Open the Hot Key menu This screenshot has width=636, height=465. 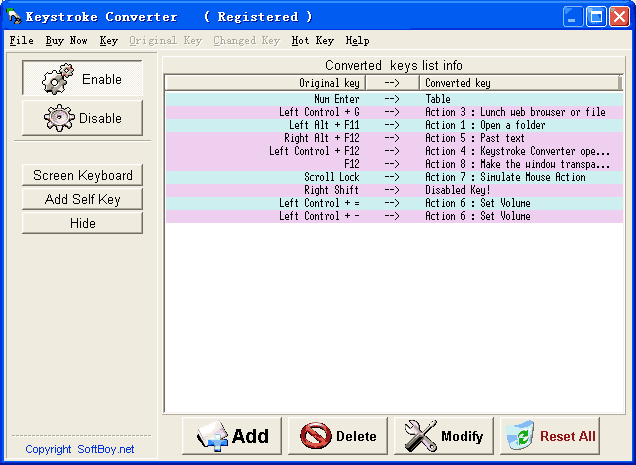pyautogui.click(x=312, y=41)
